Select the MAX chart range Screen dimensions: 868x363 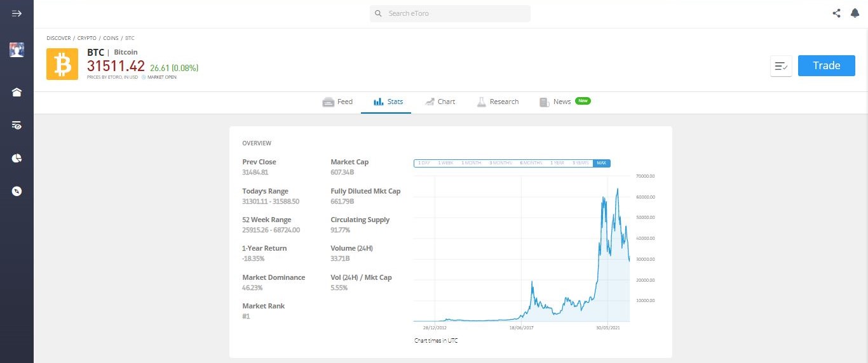[601, 163]
